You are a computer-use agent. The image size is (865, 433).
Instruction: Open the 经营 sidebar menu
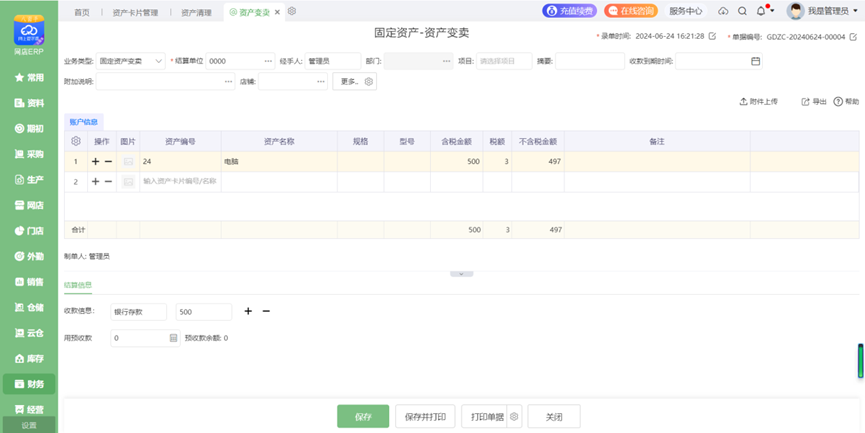(x=29, y=409)
